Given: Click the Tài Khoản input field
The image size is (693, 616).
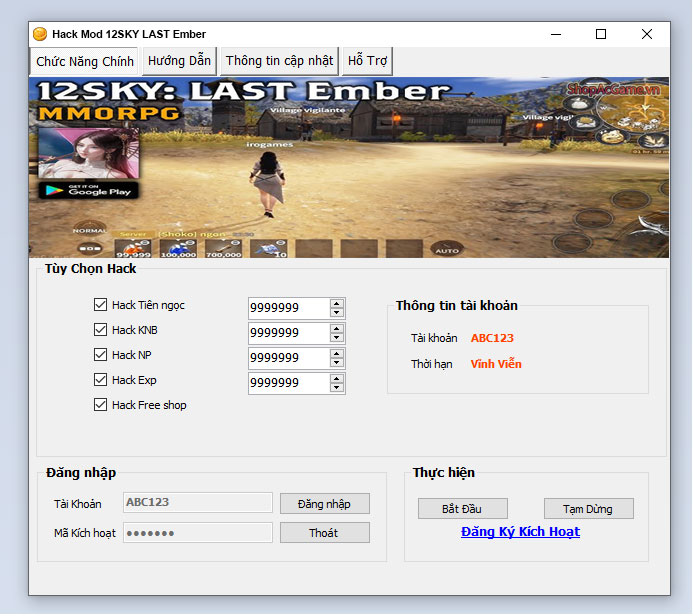Looking at the screenshot, I should pyautogui.click(x=198, y=502).
